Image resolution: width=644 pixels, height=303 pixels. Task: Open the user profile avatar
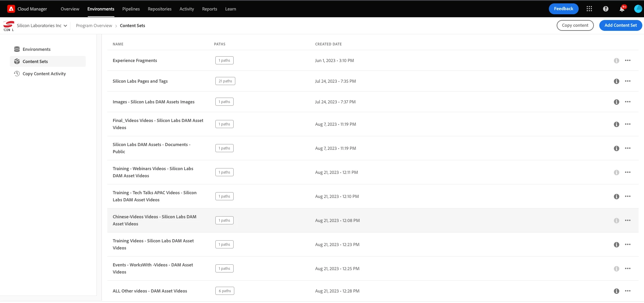coord(638,9)
